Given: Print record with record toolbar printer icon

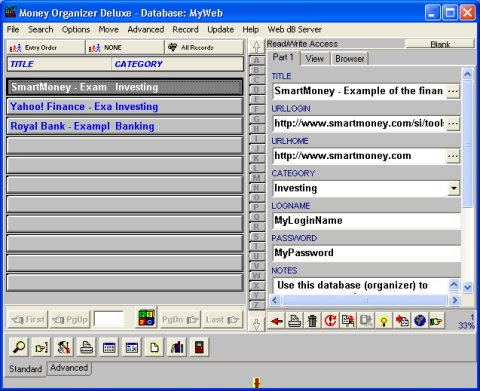Looking at the screenshot, I should tap(295, 321).
